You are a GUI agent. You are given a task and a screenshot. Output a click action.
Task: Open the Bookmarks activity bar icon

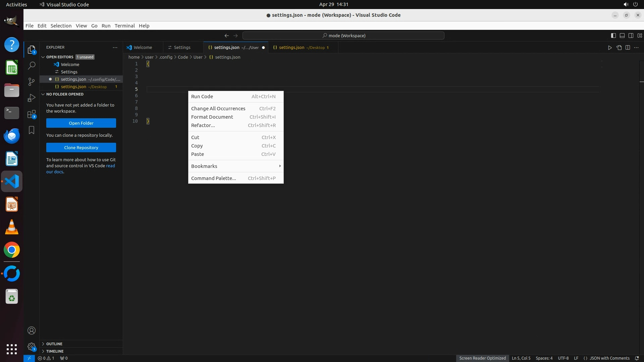tap(32, 130)
